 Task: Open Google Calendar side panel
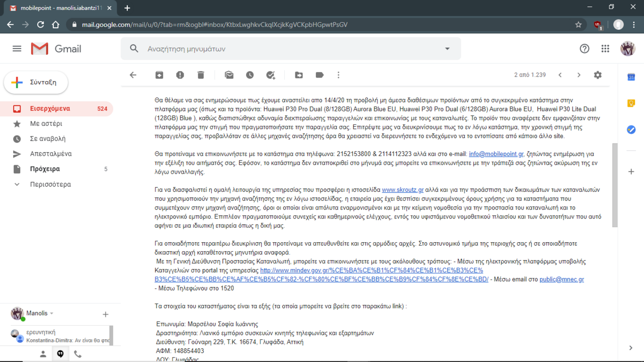tap(631, 77)
